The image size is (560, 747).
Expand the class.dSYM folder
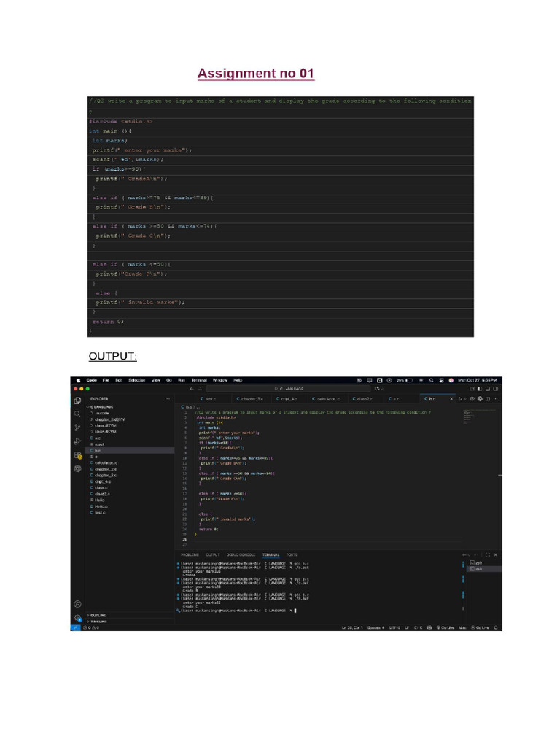104,425
